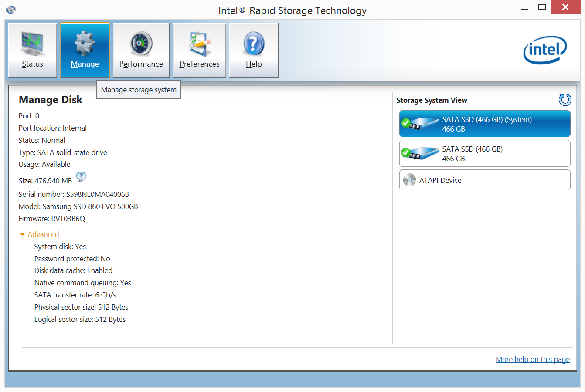Viewport: 585px width, 392px height.
Task: Open the Help question mark tab
Action: tap(254, 50)
